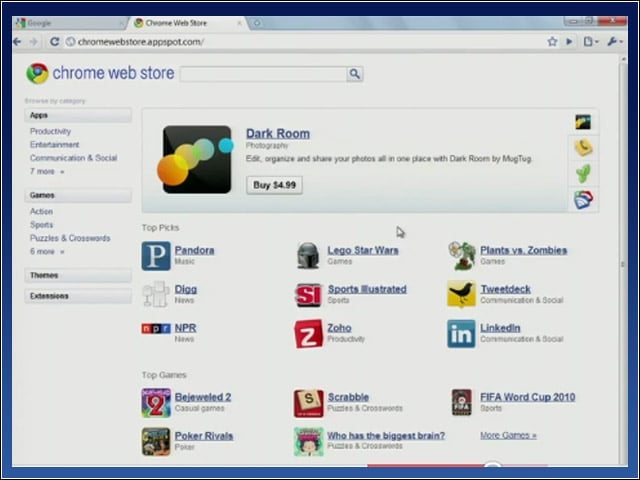Click the Poker Rivals icon
The height and width of the screenshot is (480, 640).
[x=156, y=442]
